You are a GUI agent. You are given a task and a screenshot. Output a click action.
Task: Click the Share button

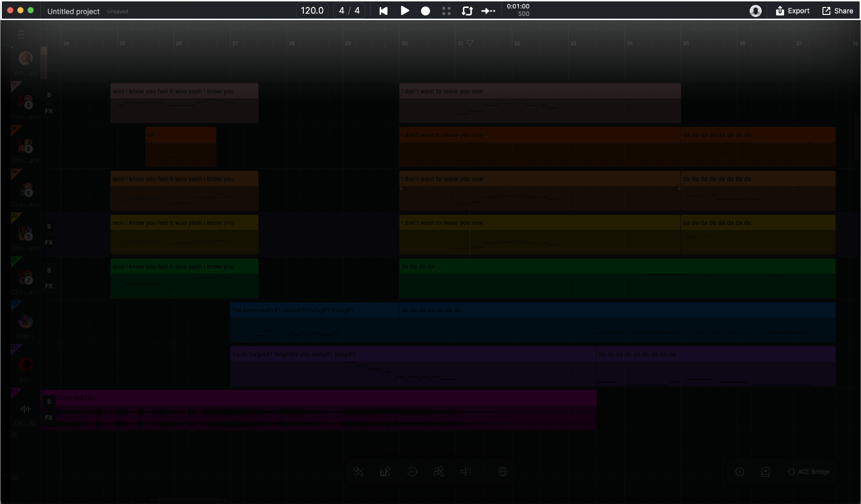[837, 11]
